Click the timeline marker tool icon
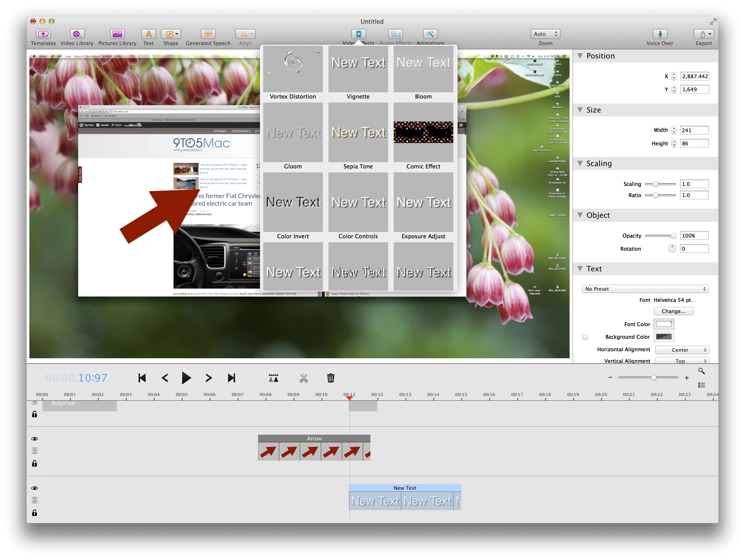This screenshot has height=560, width=745. coord(273,378)
